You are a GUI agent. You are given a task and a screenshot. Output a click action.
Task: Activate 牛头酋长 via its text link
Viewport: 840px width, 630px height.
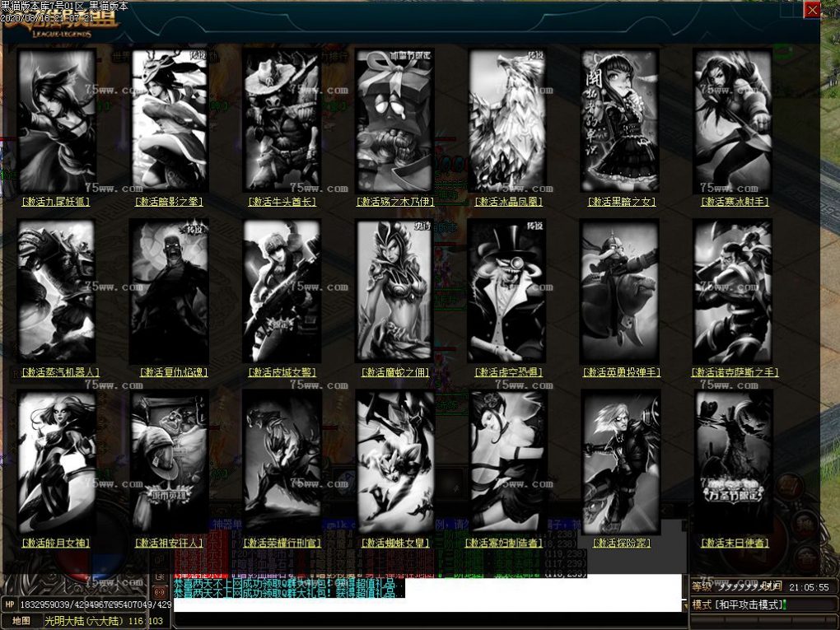[x=282, y=201]
